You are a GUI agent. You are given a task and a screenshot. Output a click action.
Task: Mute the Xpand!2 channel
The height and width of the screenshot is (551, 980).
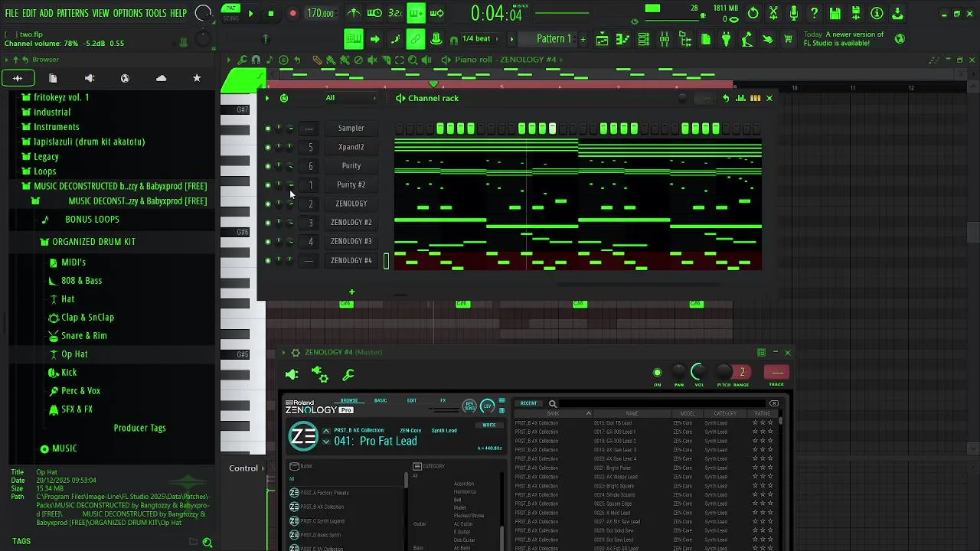coord(267,148)
